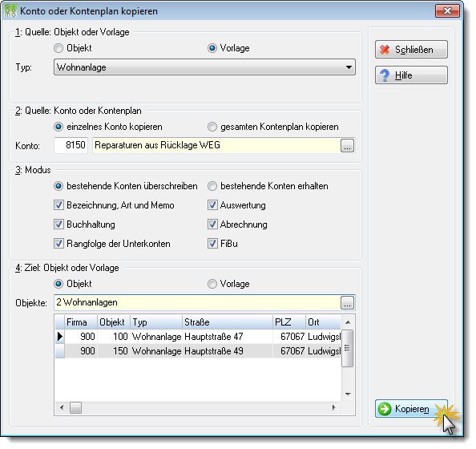The image size is (476, 449).
Task: Choose 'bestehende Konten erhalten' option
Action: pos(212,186)
